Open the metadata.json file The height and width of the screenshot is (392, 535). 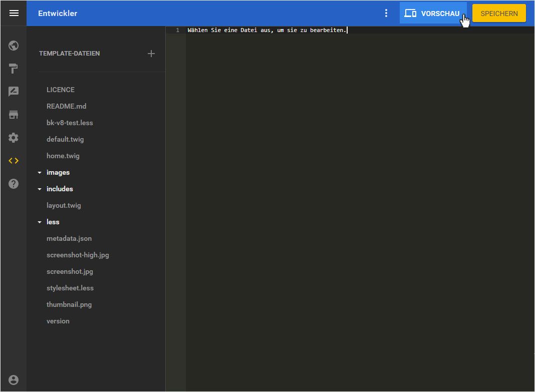(69, 239)
